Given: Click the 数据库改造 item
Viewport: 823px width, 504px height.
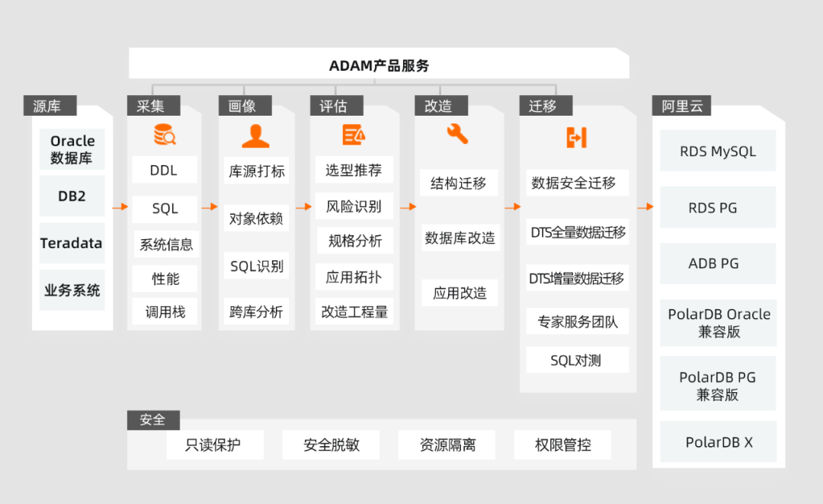Looking at the screenshot, I should click(460, 238).
